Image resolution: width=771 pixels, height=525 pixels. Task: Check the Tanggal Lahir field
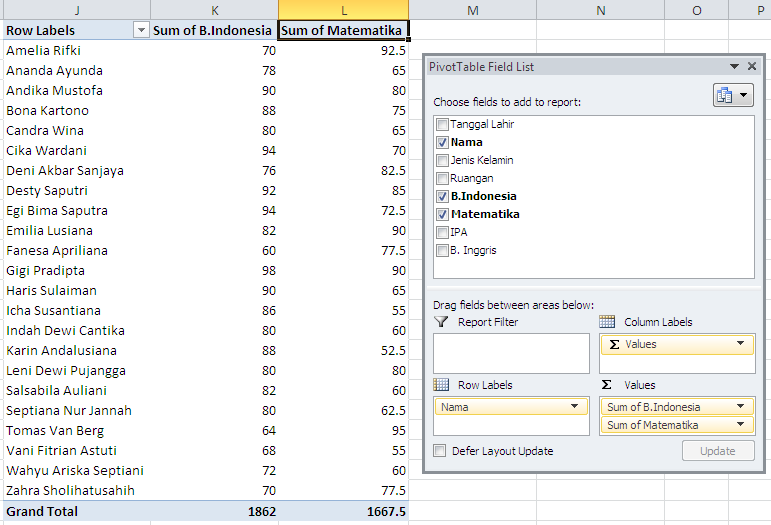click(442, 124)
